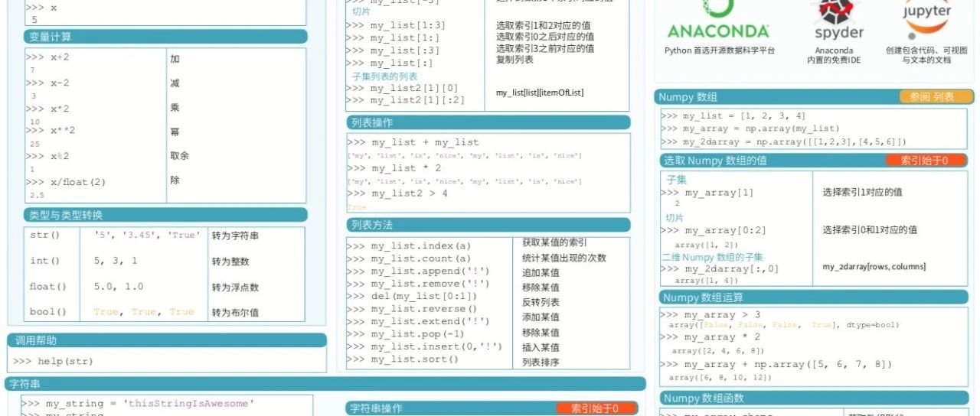
Task: Click the my_list.append('!') line
Action: click(x=417, y=271)
